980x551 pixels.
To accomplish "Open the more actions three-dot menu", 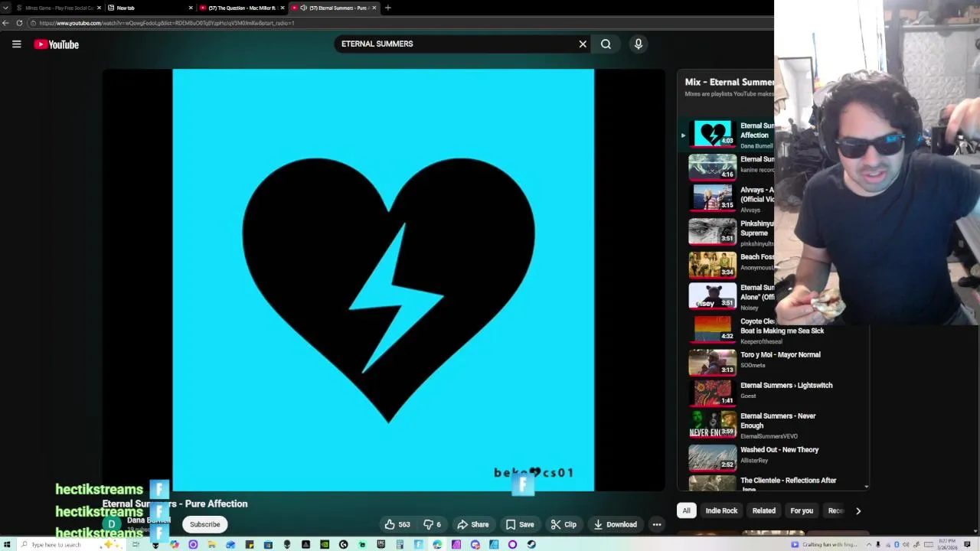I will pos(657,524).
